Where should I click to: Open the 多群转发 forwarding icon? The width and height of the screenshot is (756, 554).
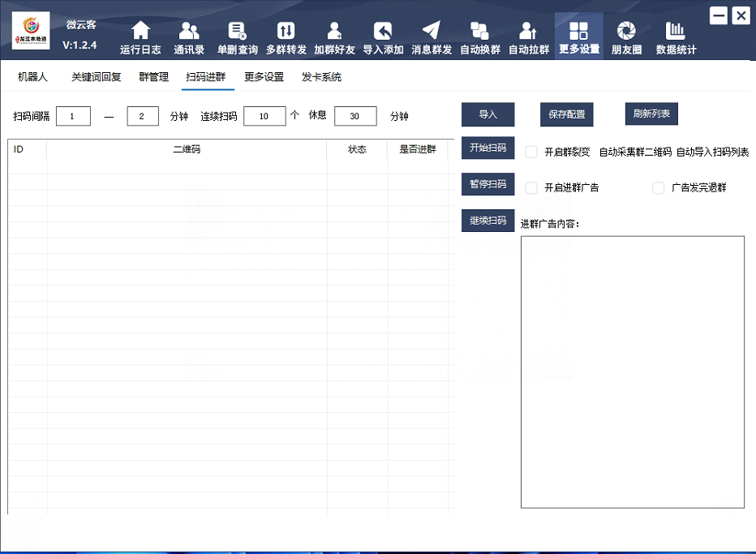(286, 32)
